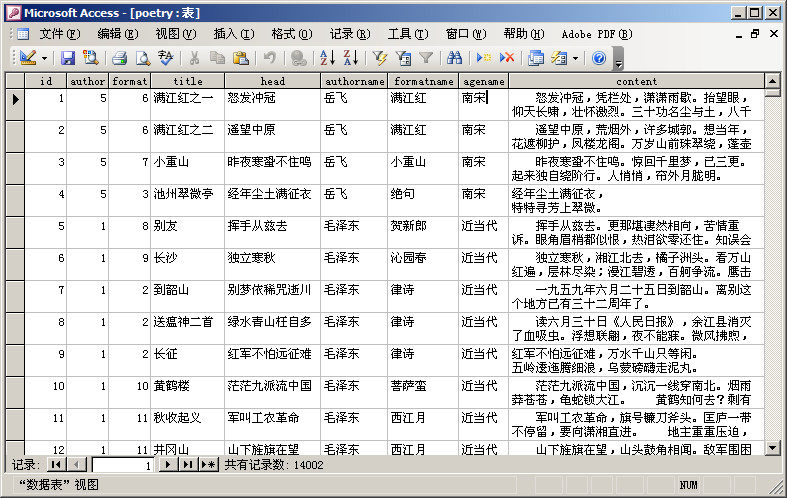The width and height of the screenshot is (787, 498).
Task: Click the New Record toolbar icon
Action: coord(484,58)
